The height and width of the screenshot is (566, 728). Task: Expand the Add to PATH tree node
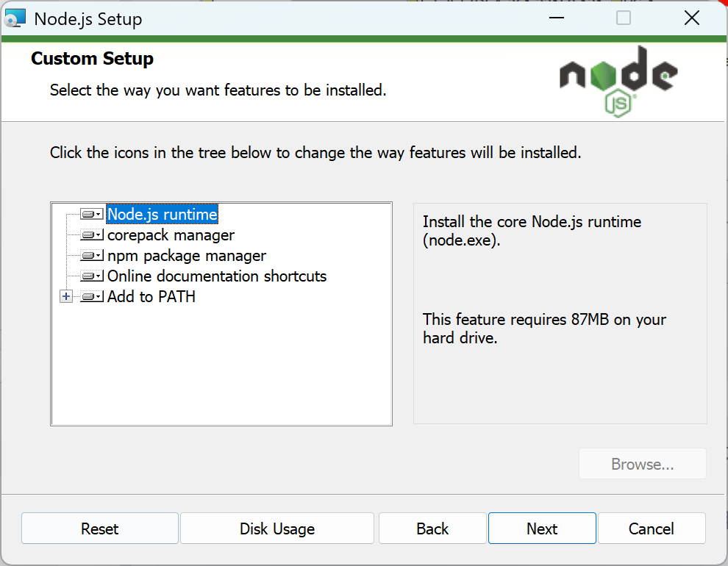(x=66, y=296)
